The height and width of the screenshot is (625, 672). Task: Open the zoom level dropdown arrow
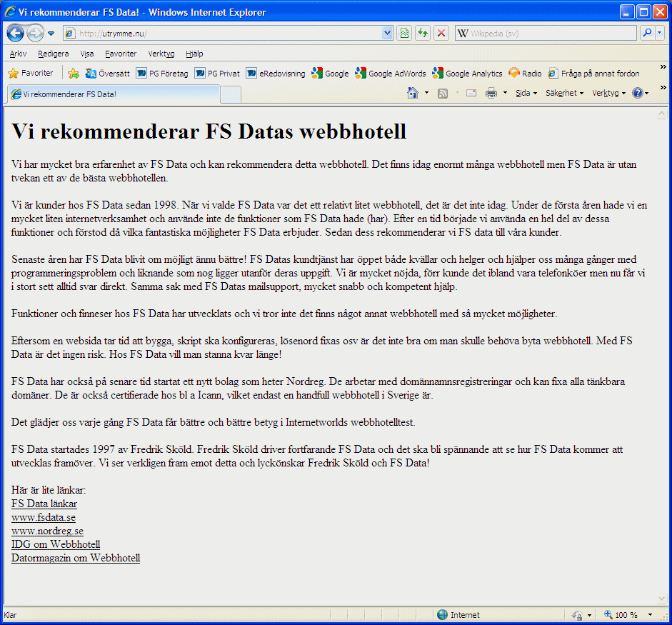click(650, 615)
